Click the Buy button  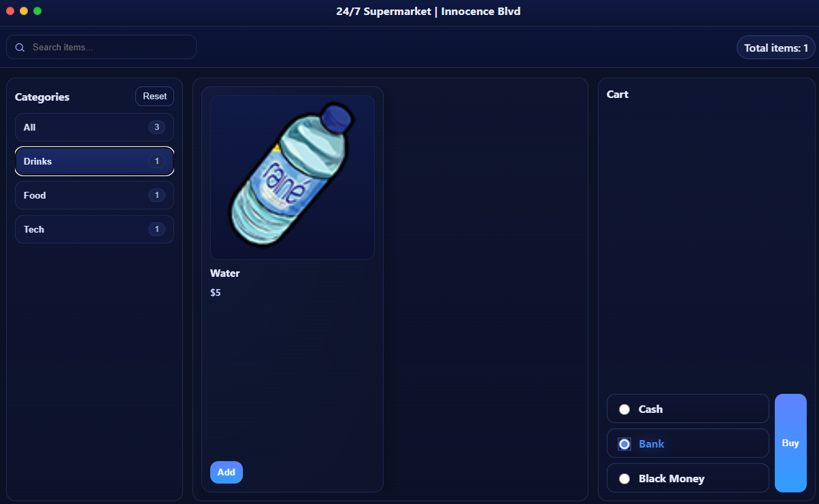pos(790,443)
